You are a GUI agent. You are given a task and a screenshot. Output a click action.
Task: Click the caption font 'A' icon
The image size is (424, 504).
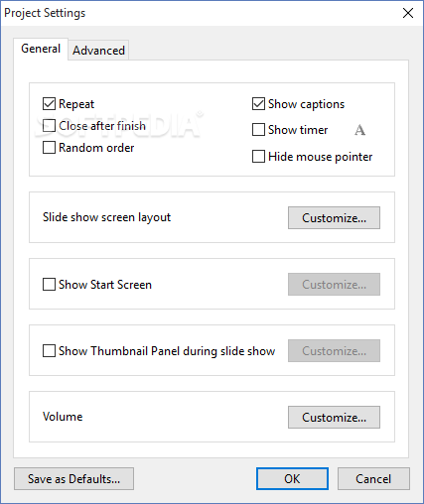359,130
